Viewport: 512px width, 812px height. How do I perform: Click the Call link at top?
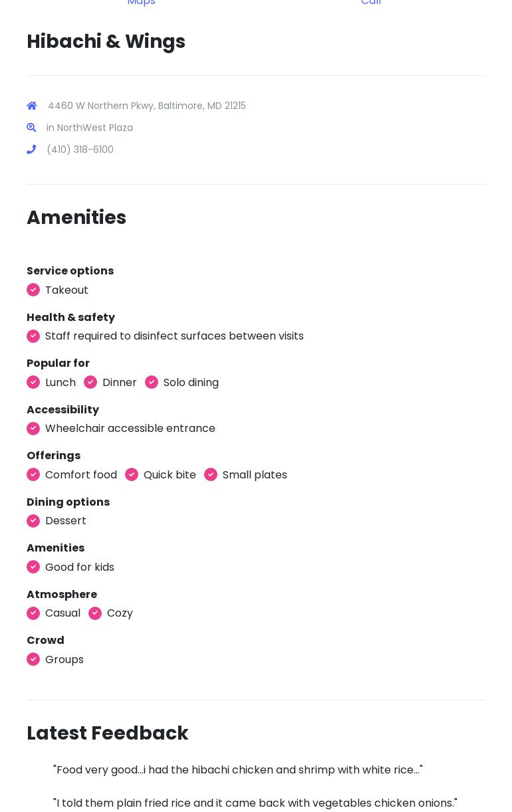371,3
